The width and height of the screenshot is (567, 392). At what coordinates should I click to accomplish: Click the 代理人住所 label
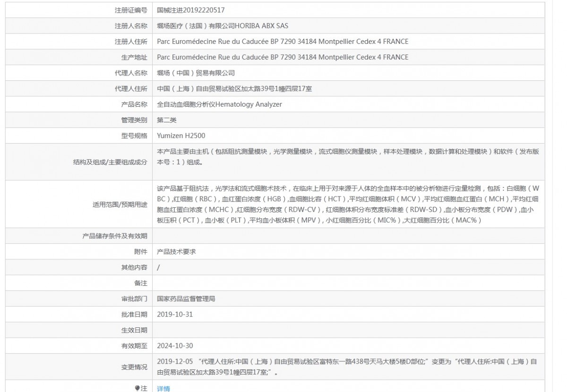pyautogui.click(x=131, y=89)
